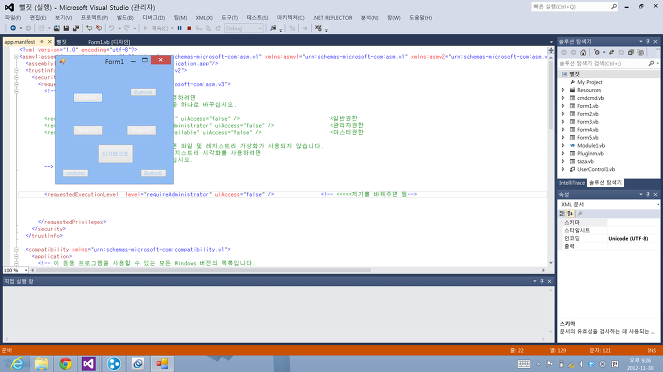Expand the cmdcmd.vb tree node
663x372 pixels.
(563, 98)
